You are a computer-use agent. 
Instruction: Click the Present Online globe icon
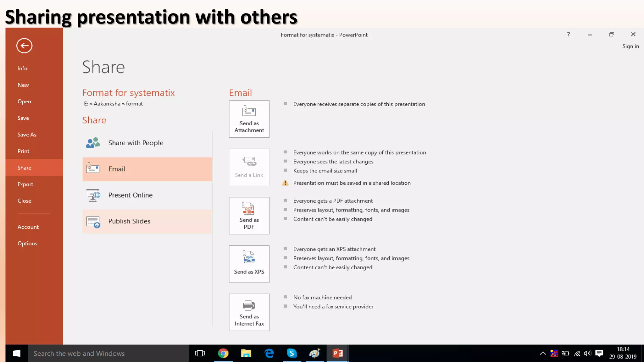pyautogui.click(x=93, y=195)
